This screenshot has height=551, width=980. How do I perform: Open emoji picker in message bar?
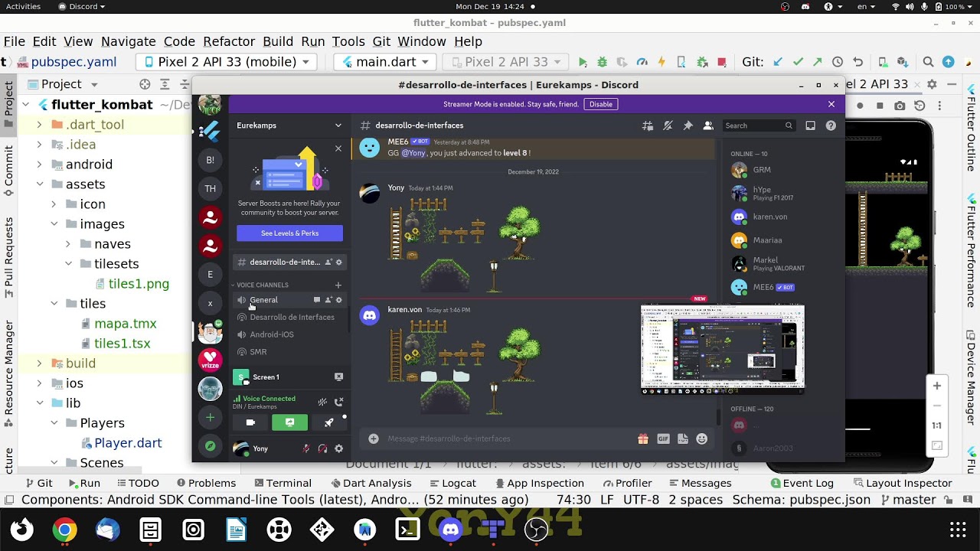pyautogui.click(x=702, y=439)
